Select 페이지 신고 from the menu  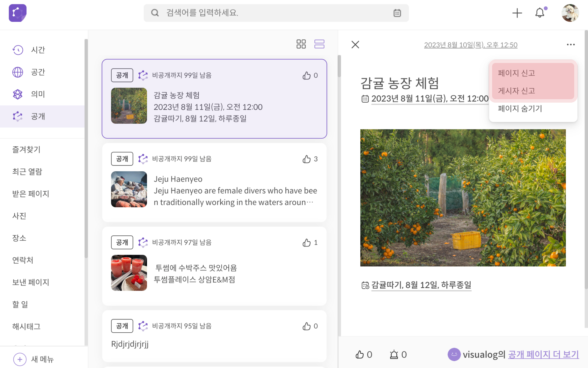[517, 73]
